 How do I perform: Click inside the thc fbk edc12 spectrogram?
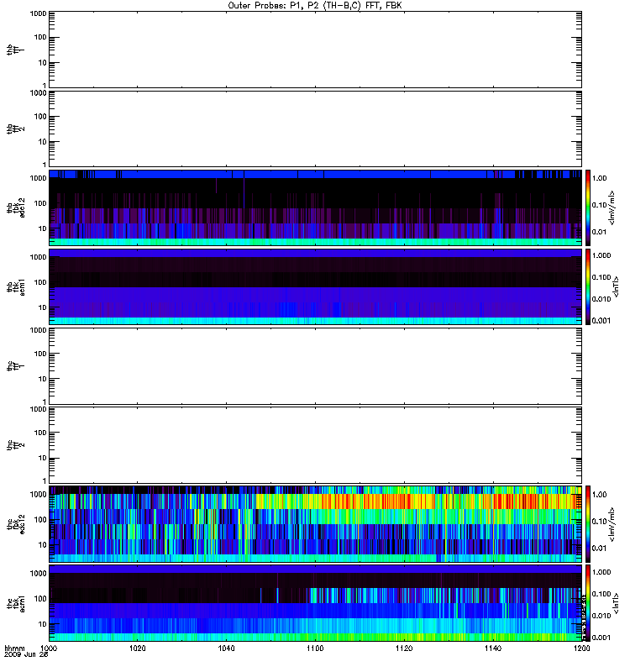coord(315,523)
